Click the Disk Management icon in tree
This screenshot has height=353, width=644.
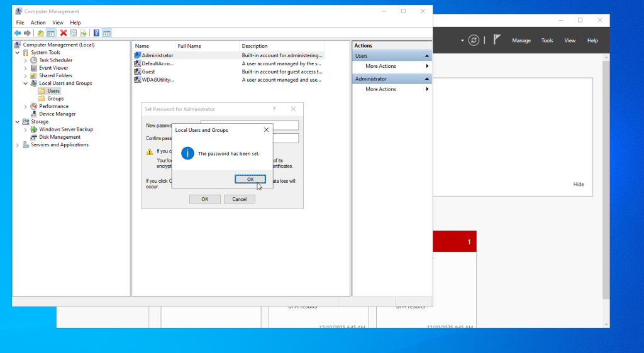34,137
